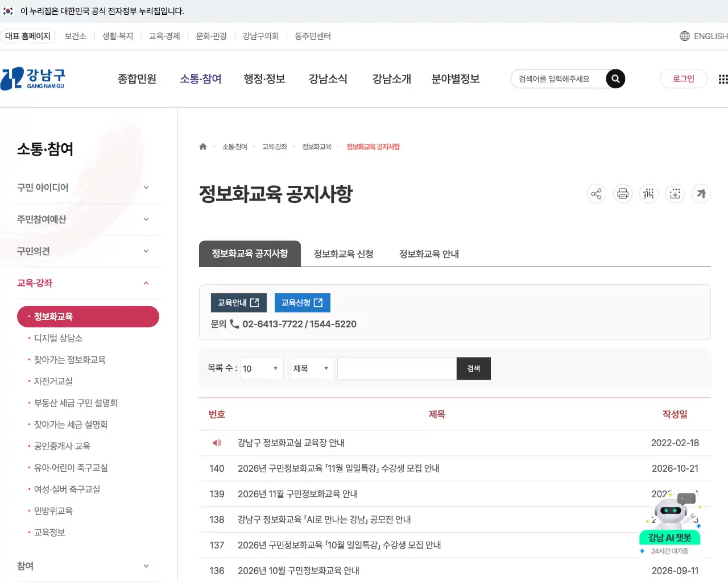Switch to the 정보화교육 신청 tab

344,254
